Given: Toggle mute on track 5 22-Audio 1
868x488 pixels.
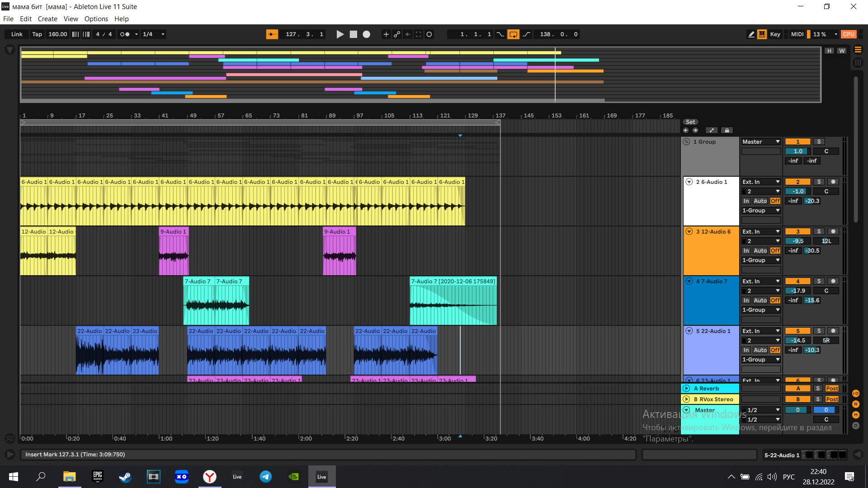Looking at the screenshot, I should (797, 331).
